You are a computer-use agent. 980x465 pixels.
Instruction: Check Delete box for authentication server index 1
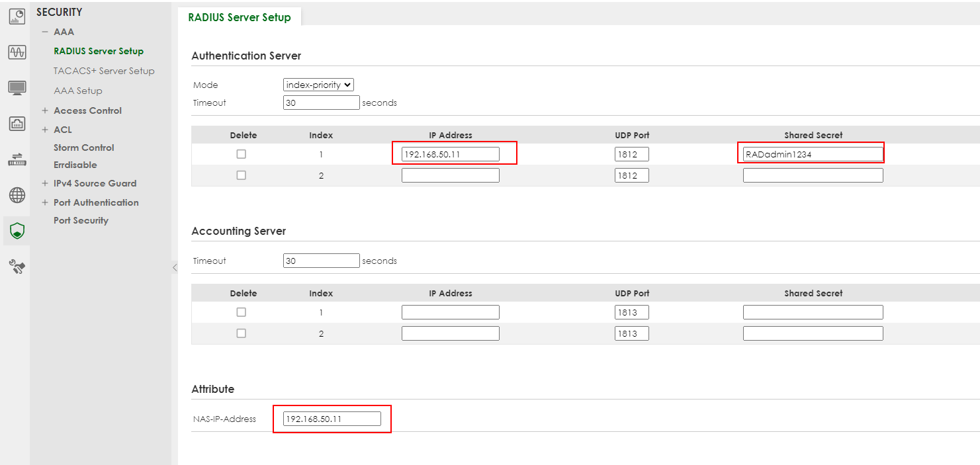coord(242,154)
